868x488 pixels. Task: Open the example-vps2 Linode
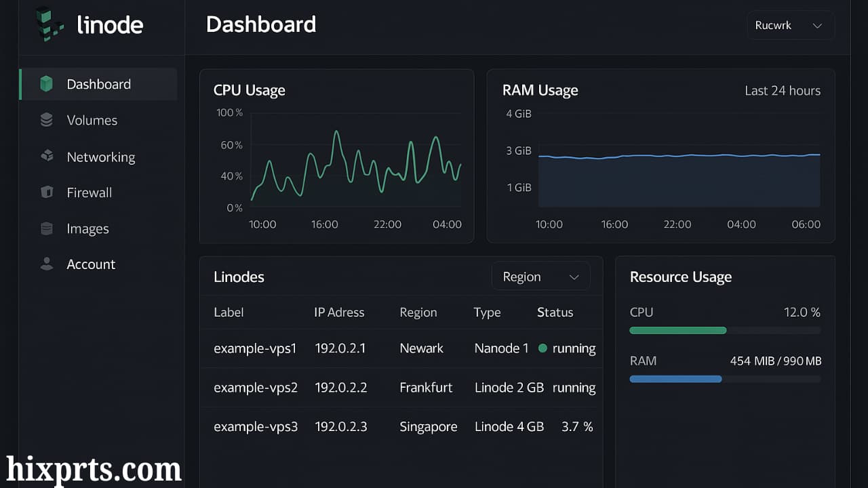[x=256, y=388]
